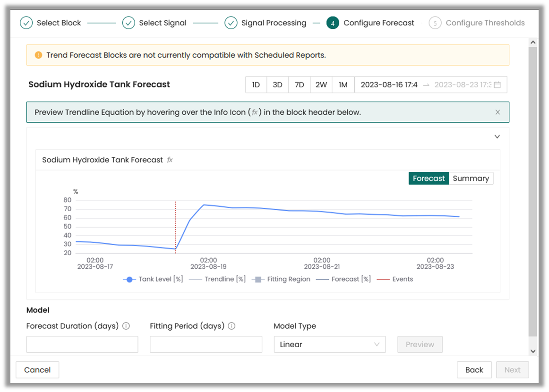Click Fitting Period info icon
Image resolution: width=549 pixels, height=392 pixels.
point(232,326)
